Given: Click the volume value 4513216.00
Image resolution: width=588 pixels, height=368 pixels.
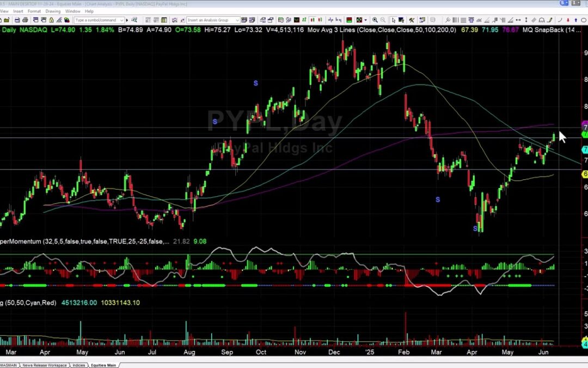Looking at the screenshot, I should (x=79, y=303).
